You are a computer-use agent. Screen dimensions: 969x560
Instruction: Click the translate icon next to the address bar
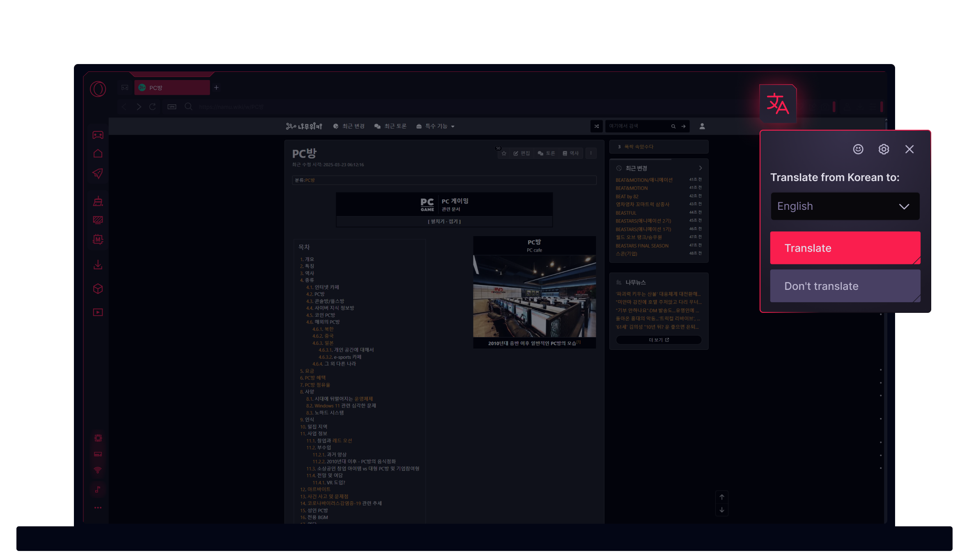pyautogui.click(x=778, y=104)
